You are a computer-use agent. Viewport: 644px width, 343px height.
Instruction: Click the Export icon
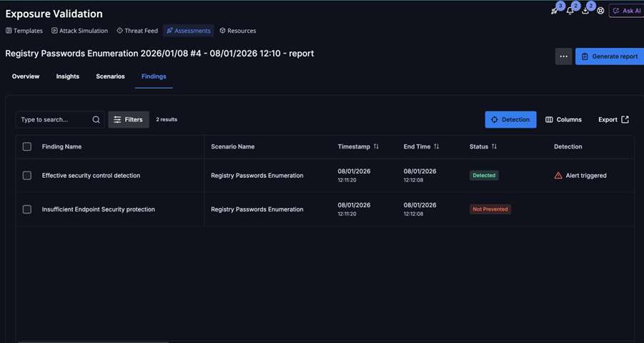[625, 120]
